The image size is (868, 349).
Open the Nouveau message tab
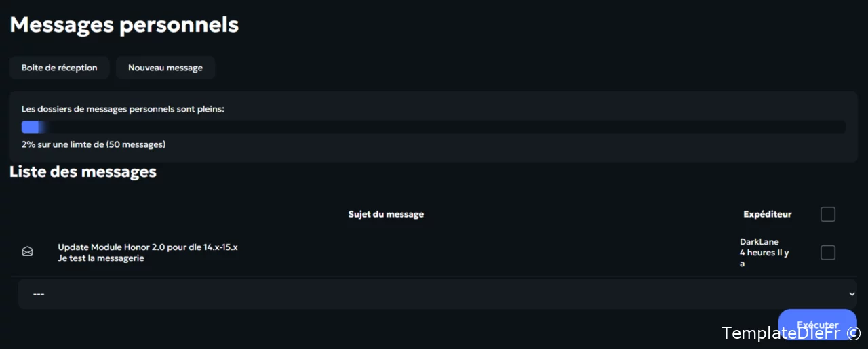[x=165, y=68]
